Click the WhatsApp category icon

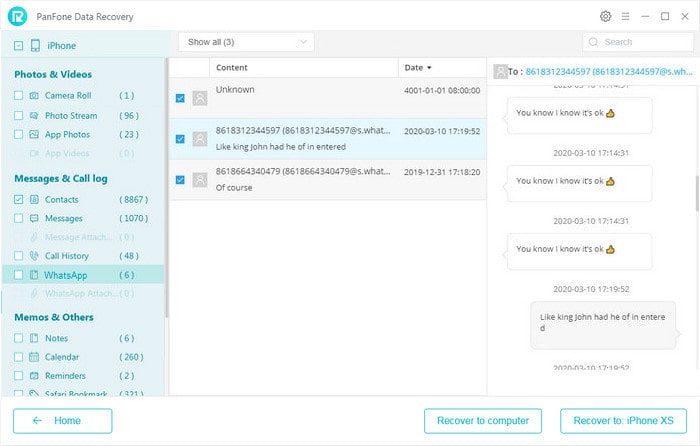(34, 275)
